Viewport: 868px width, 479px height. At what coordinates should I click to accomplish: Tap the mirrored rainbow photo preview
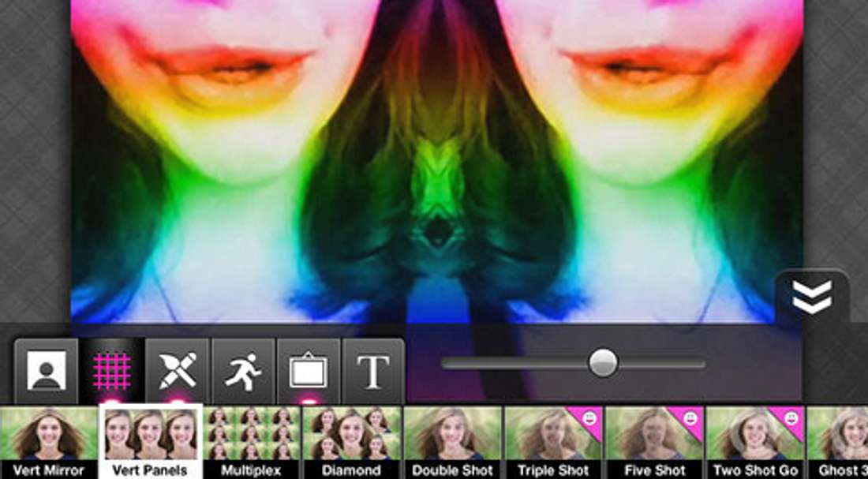(x=437, y=161)
